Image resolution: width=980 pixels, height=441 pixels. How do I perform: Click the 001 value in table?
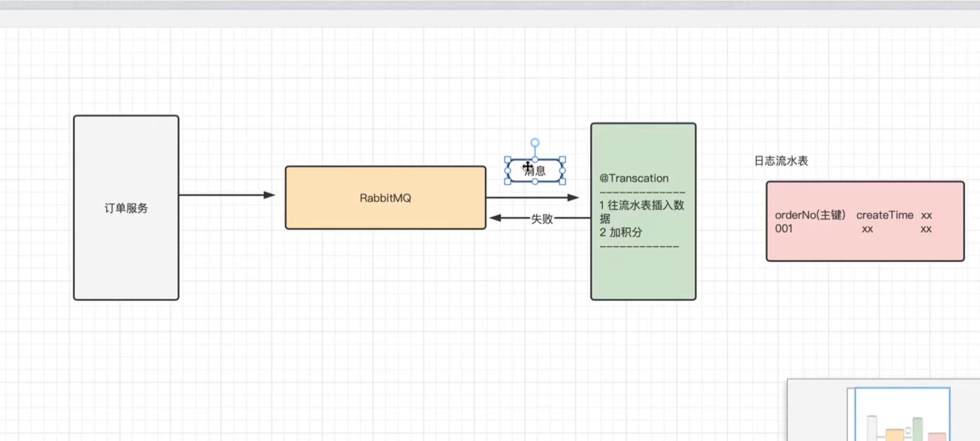click(784, 229)
